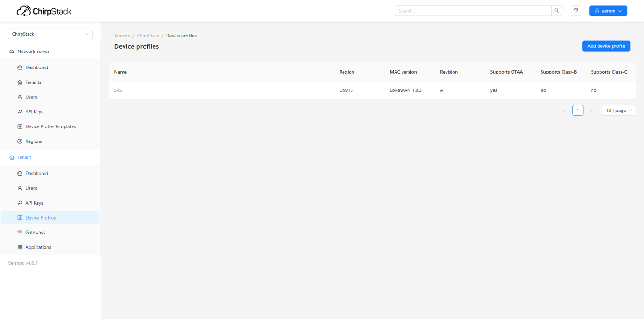Open the Gateways wifi icon
The image size is (644, 319).
[x=19, y=232]
